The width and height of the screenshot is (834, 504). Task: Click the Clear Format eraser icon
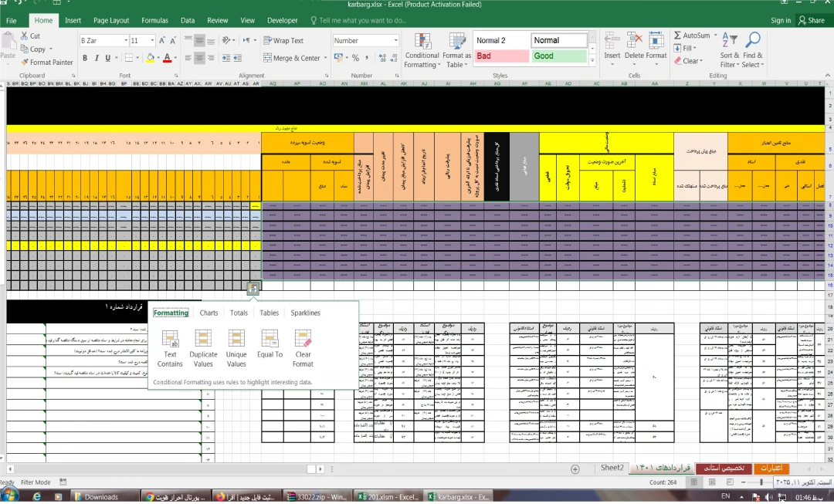303,340
